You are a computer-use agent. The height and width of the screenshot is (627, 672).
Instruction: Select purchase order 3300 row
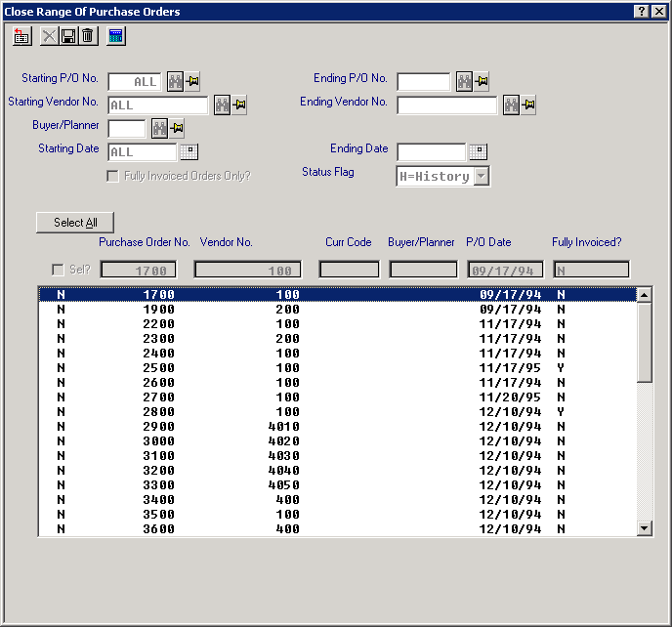tap(337, 485)
